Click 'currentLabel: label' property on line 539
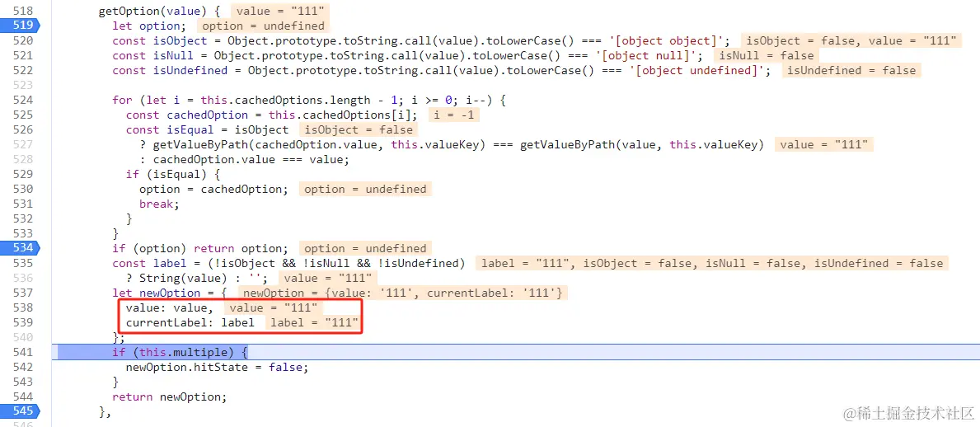The image size is (980, 427). (x=190, y=322)
